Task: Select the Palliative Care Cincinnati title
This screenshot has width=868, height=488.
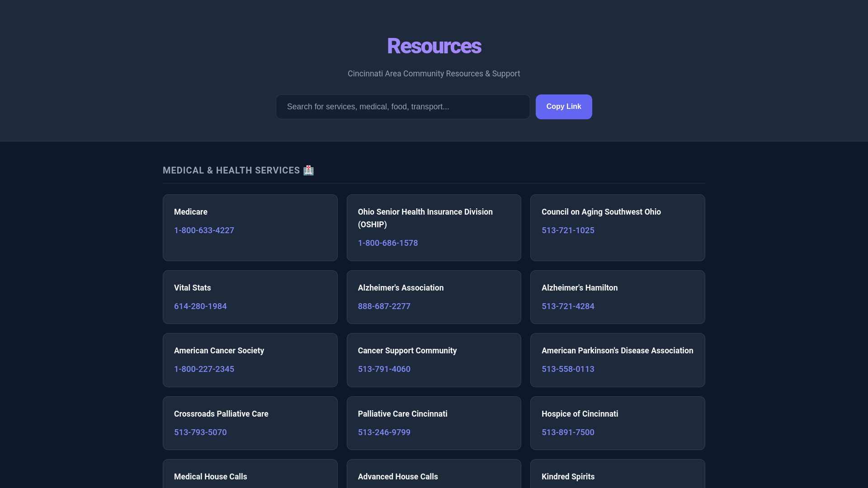Action: [x=403, y=414]
